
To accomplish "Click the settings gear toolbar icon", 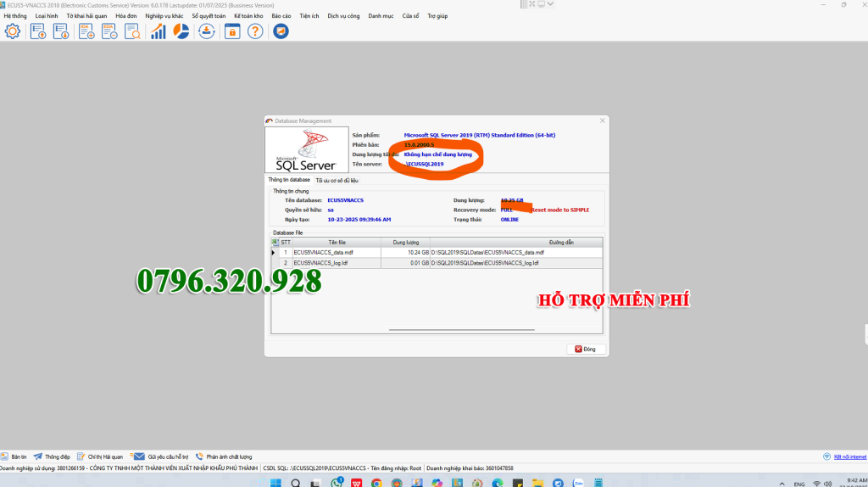I will pyautogui.click(x=13, y=31).
